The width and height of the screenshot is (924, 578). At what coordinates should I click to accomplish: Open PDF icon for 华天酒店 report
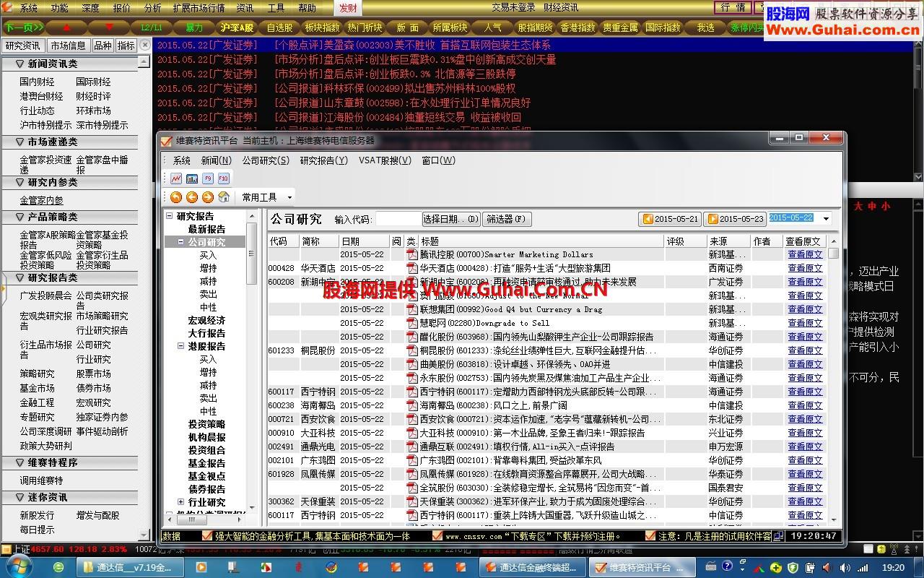[412, 268]
